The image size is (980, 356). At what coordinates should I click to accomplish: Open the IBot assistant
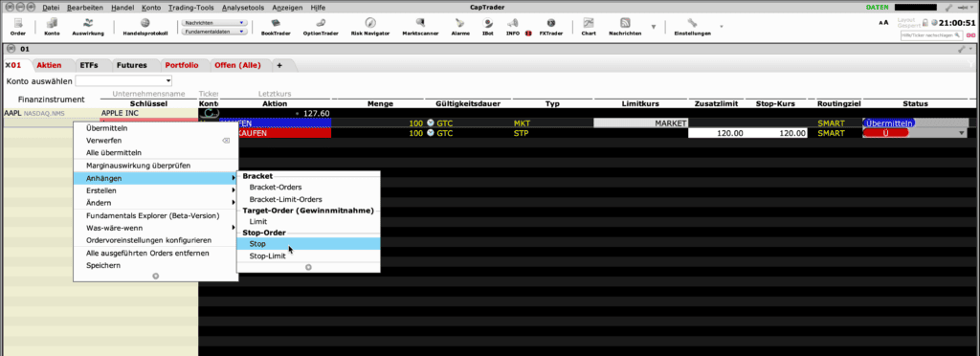(487, 27)
